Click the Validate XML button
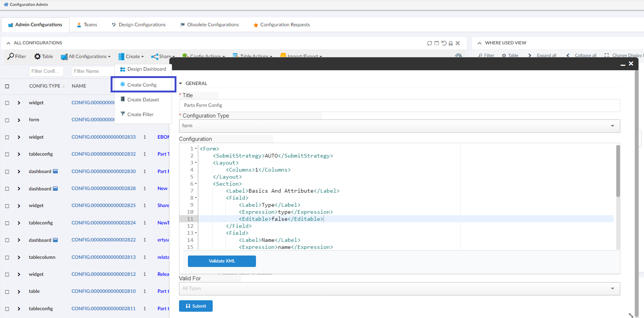 222,261
